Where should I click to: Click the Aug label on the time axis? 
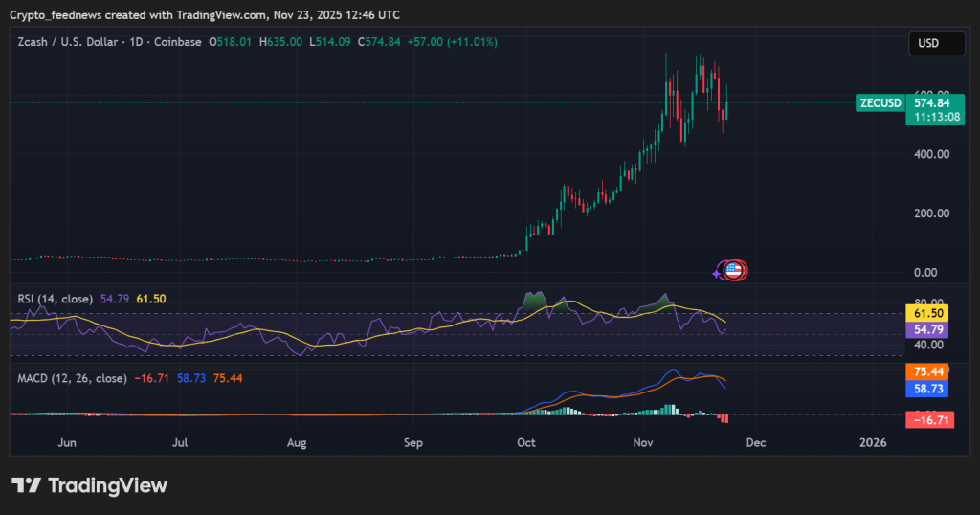point(297,442)
